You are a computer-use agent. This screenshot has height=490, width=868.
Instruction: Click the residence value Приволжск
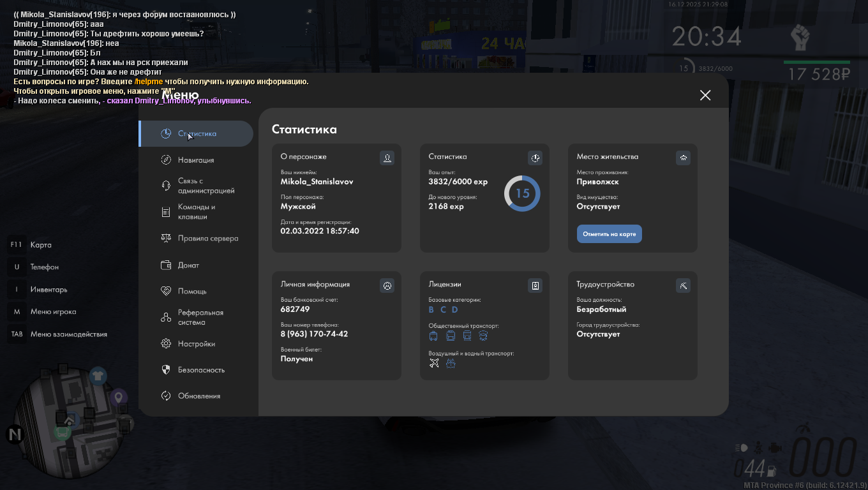click(x=598, y=181)
